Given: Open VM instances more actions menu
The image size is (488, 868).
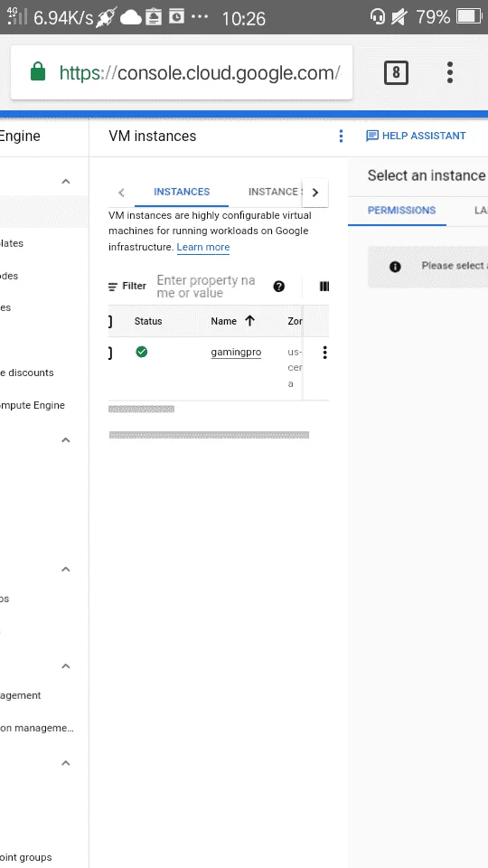Looking at the screenshot, I should click(341, 137).
